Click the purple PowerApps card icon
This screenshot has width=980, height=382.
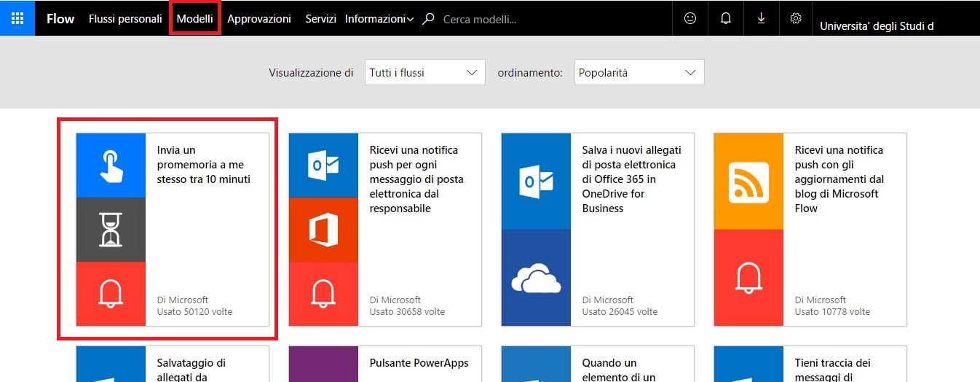[323, 364]
